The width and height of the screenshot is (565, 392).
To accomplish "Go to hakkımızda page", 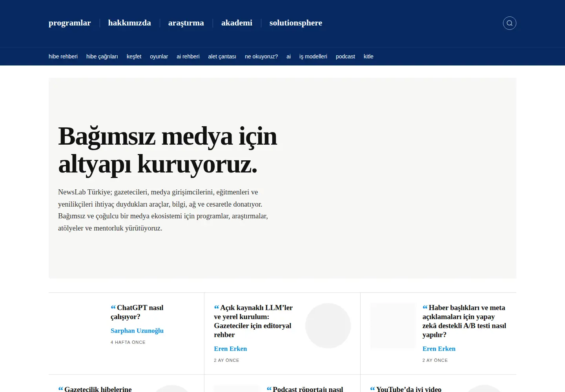I will point(129,23).
